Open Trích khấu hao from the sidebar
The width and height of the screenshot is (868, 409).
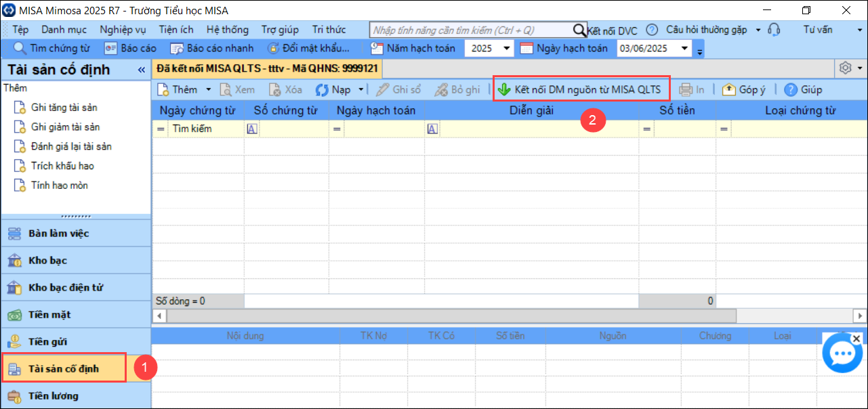point(54,166)
